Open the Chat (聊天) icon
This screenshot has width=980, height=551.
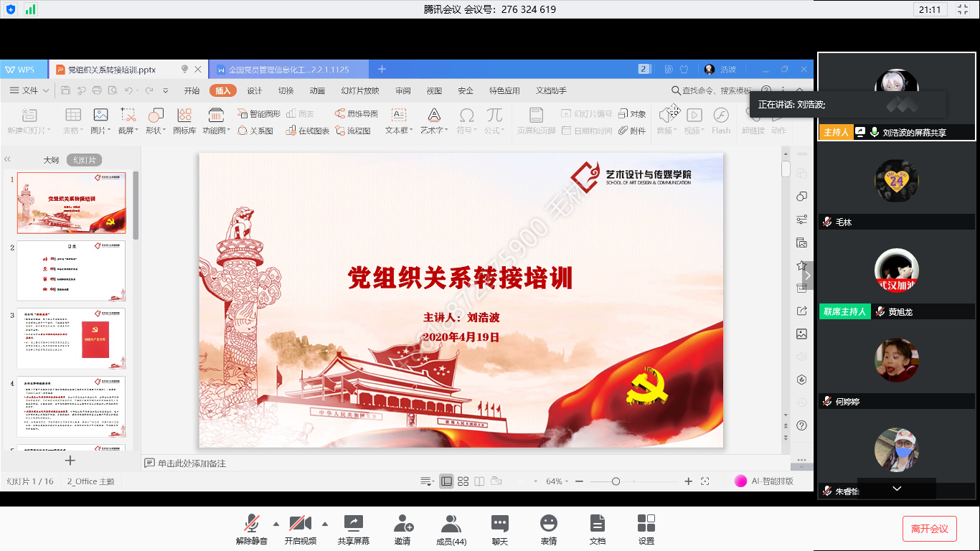[500, 524]
